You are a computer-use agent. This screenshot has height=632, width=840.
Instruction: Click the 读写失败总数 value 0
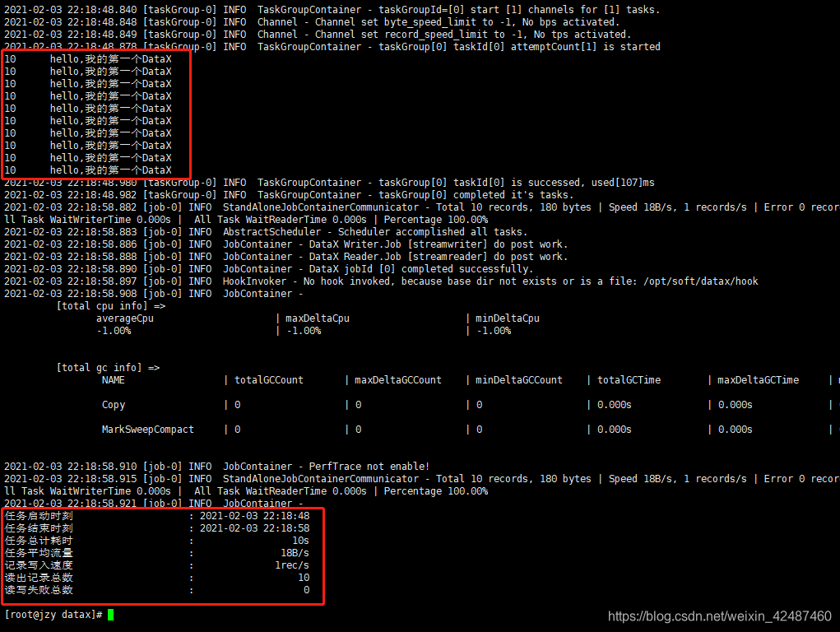306,590
